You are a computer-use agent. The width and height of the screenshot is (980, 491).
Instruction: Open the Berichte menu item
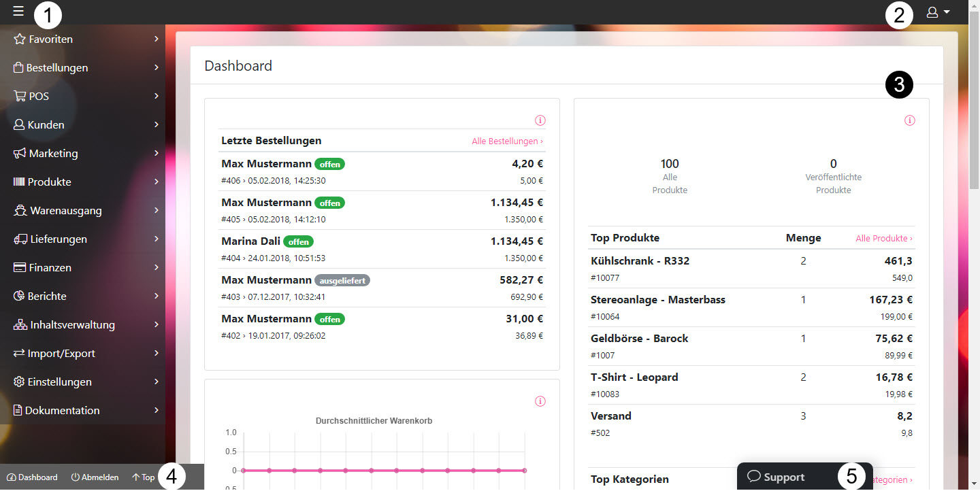pos(46,297)
